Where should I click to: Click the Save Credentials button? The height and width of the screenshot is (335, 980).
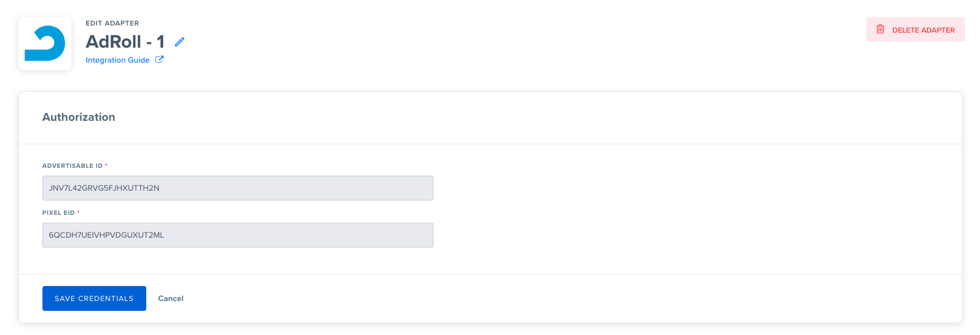(x=94, y=298)
